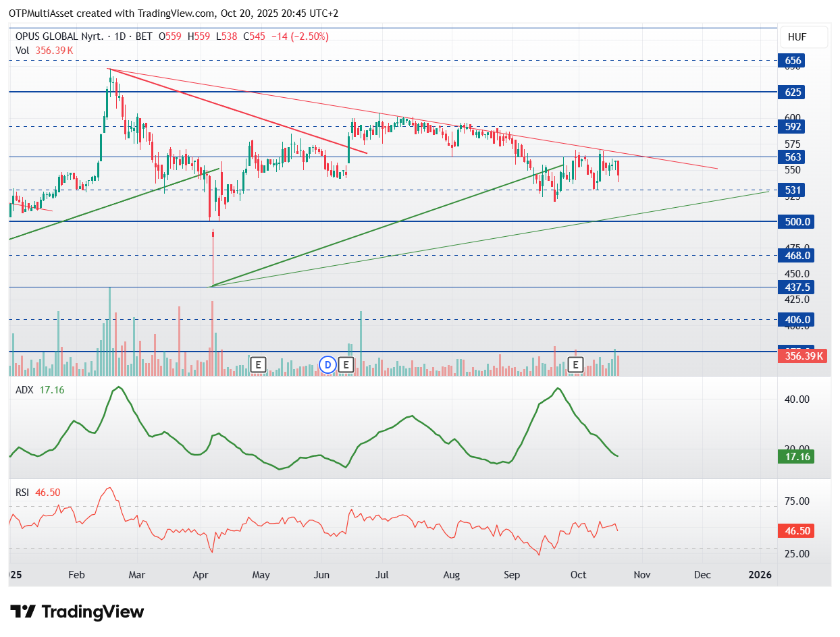Click the Aug label on the time axis
The width and height of the screenshot is (840, 637).
(451, 575)
